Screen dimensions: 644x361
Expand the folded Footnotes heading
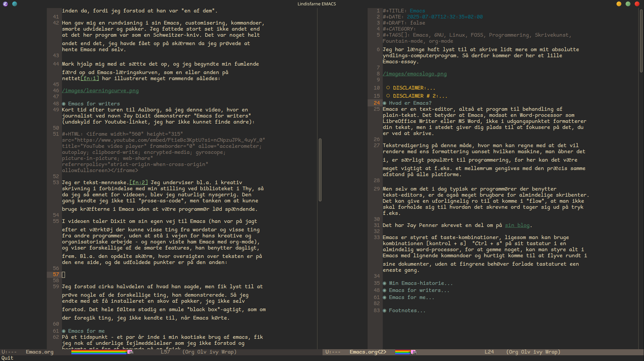pos(407,310)
